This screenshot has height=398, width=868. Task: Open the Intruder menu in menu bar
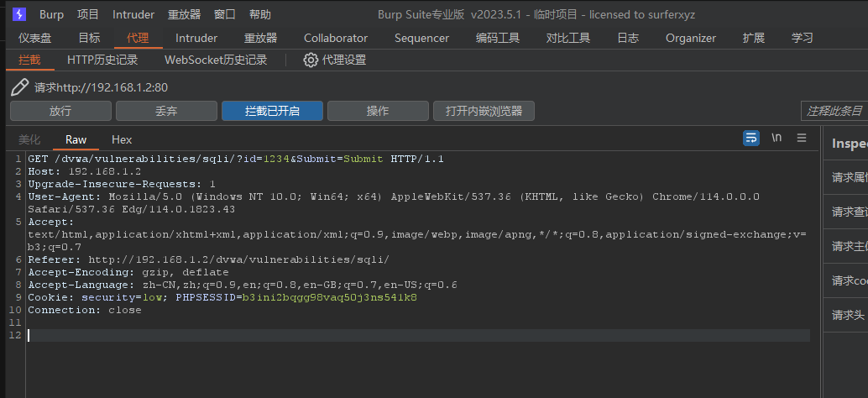click(x=133, y=14)
